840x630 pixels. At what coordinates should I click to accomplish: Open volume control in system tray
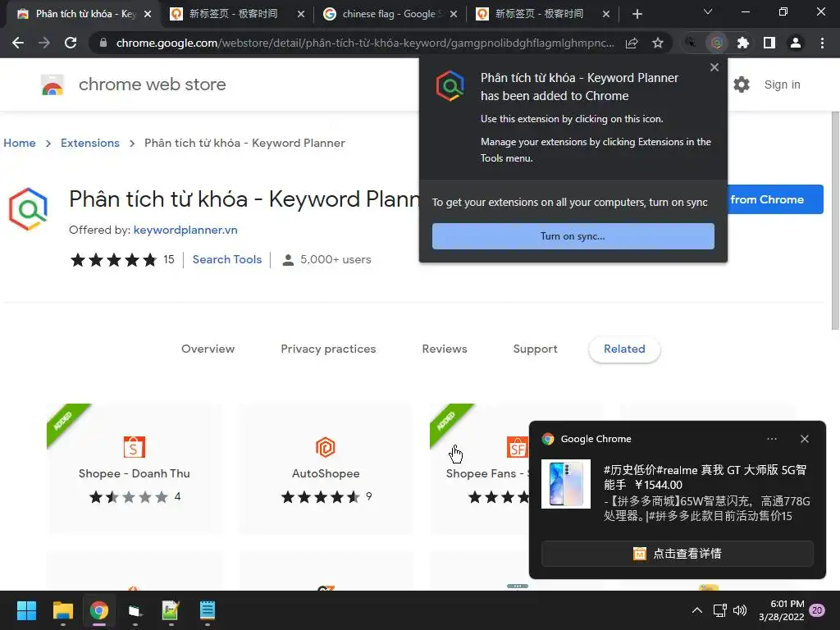coord(740,610)
